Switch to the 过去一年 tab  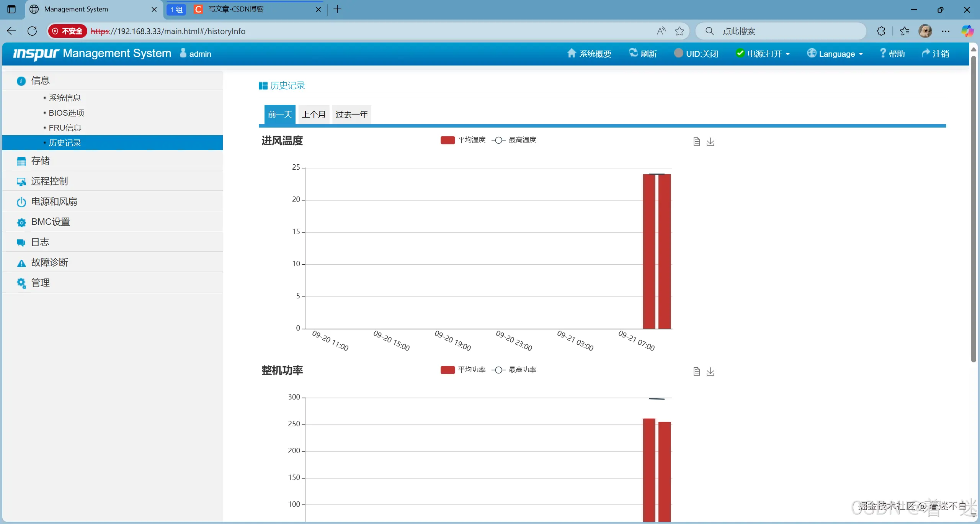(x=351, y=114)
